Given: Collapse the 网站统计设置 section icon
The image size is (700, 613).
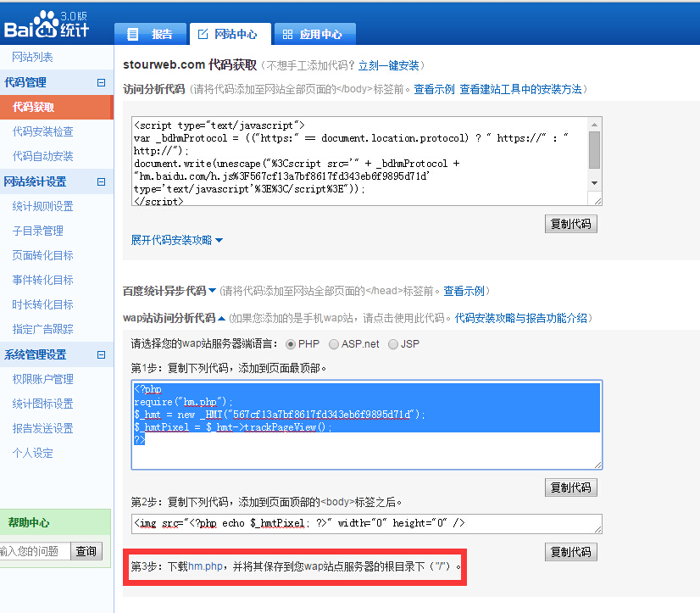Looking at the screenshot, I should 100,181.
